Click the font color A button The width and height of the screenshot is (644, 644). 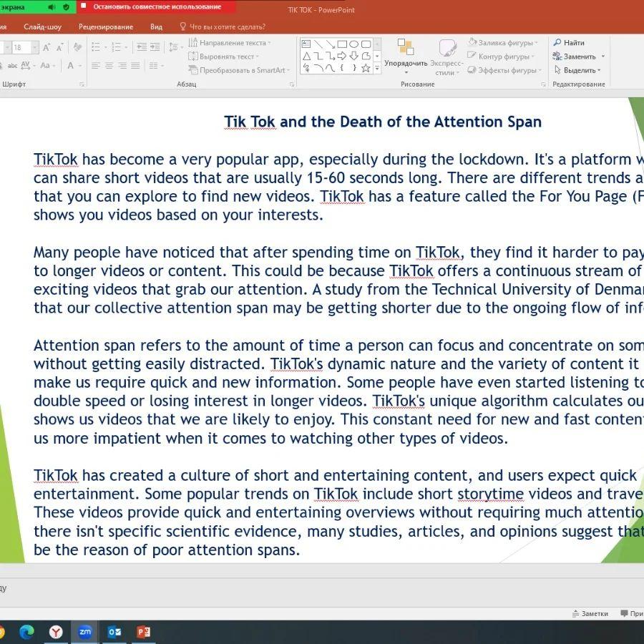(71, 66)
